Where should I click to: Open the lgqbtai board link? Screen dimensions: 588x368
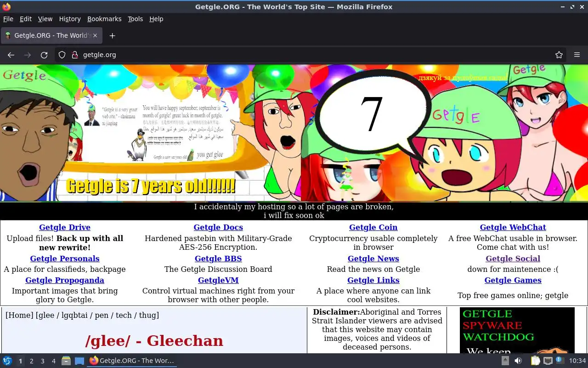(x=75, y=315)
